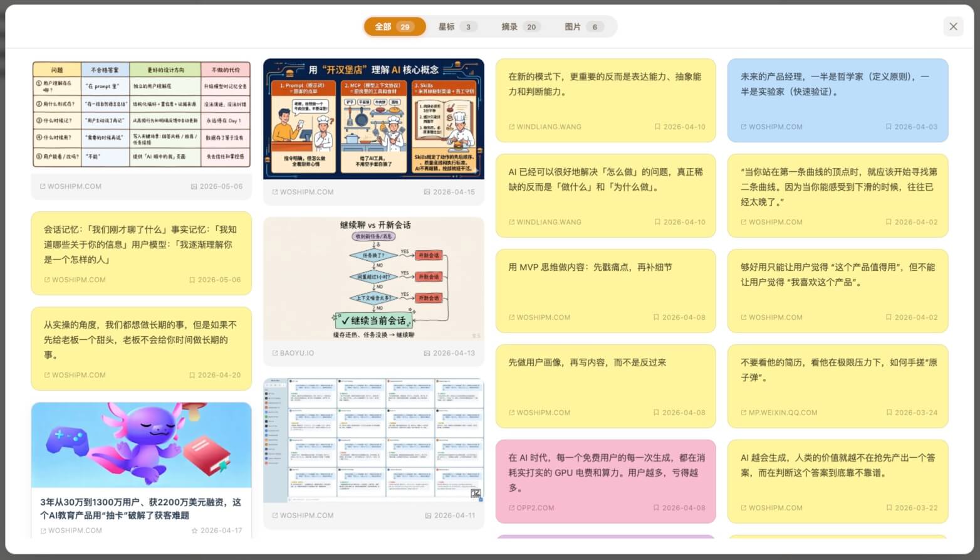Click the excerpt 先做用户画像，再写内容
The width and height of the screenshot is (980, 560).
click(587, 362)
